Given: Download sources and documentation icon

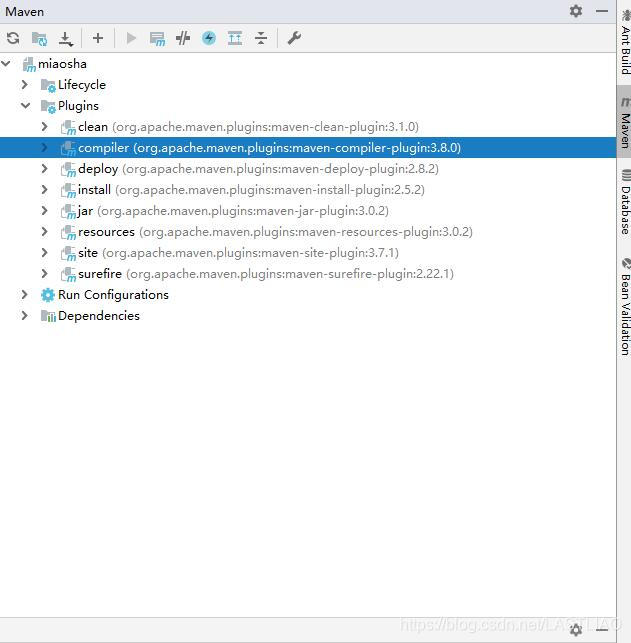Looking at the screenshot, I should (x=66, y=39).
